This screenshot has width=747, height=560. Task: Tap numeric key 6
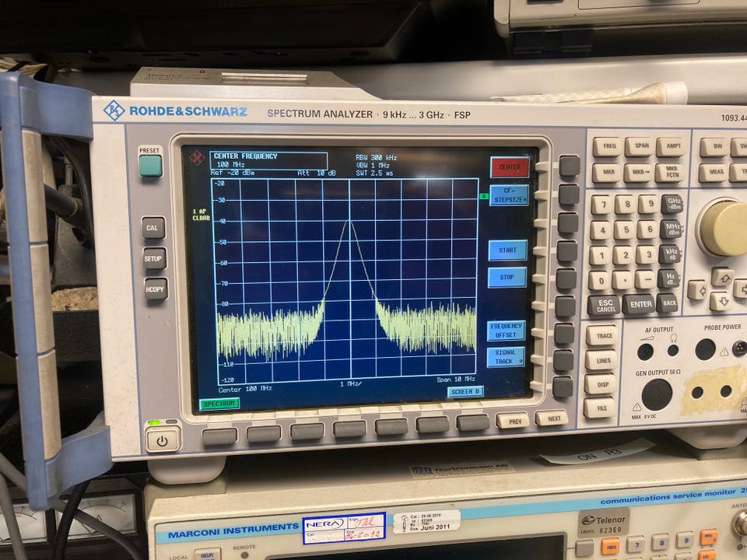pos(648,229)
